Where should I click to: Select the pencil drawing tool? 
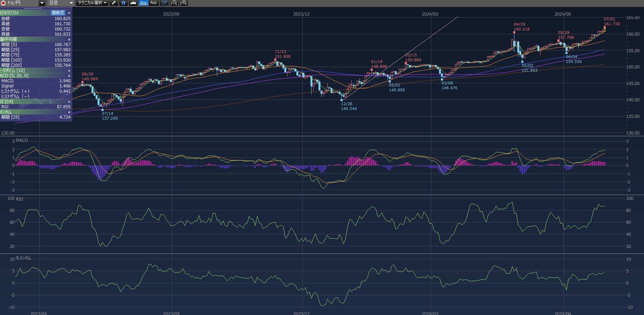pyautogui.click(x=114, y=3)
